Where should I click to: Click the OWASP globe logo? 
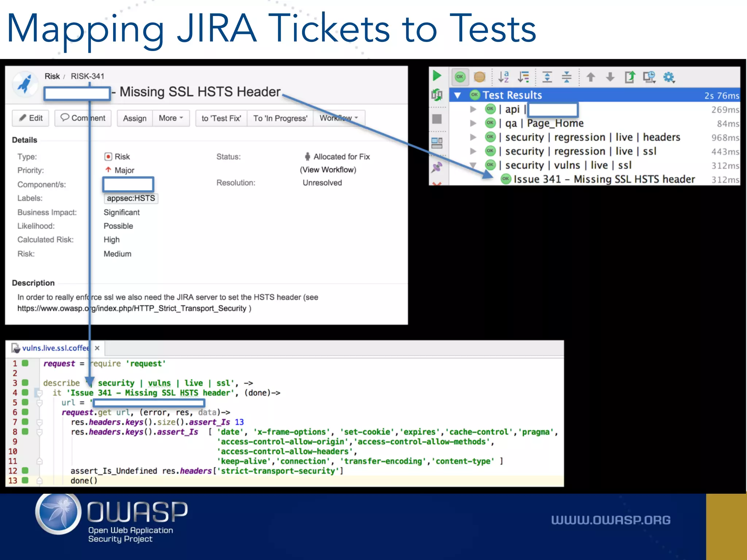click(58, 513)
